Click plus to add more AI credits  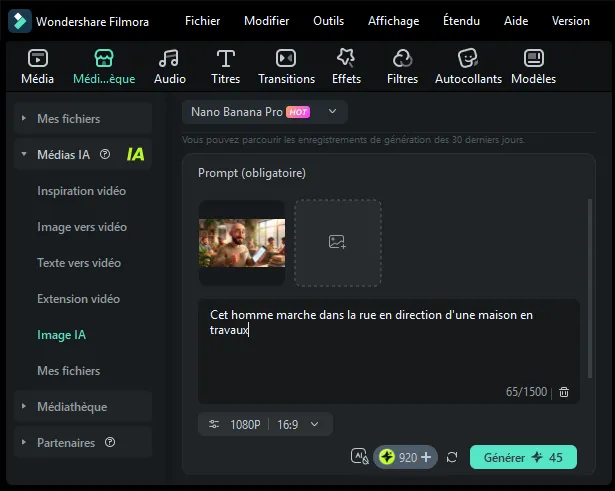click(x=426, y=457)
